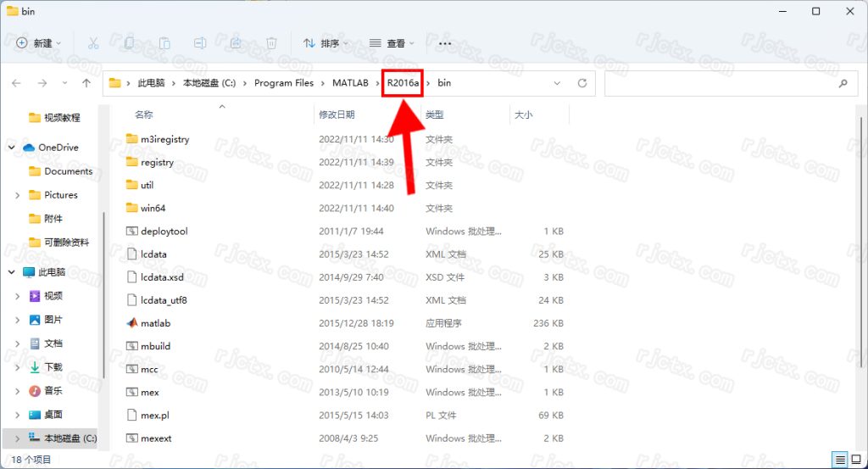Collapse the OneDrive tree node
The image size is (868, 469).
click(12, 148)
